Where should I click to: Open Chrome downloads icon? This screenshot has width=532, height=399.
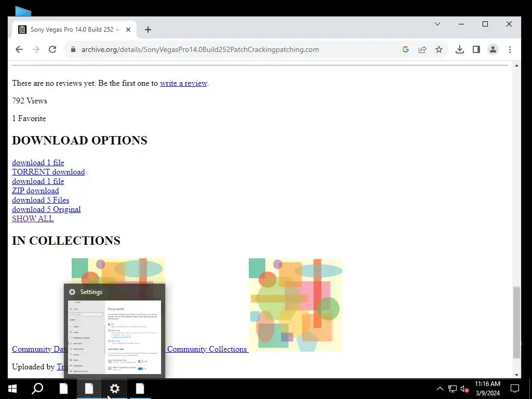pos(460,49)
